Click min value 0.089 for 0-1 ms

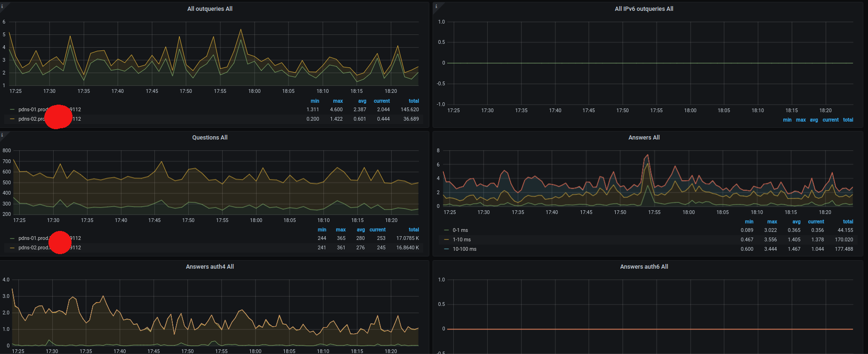(x=747, y=230)
